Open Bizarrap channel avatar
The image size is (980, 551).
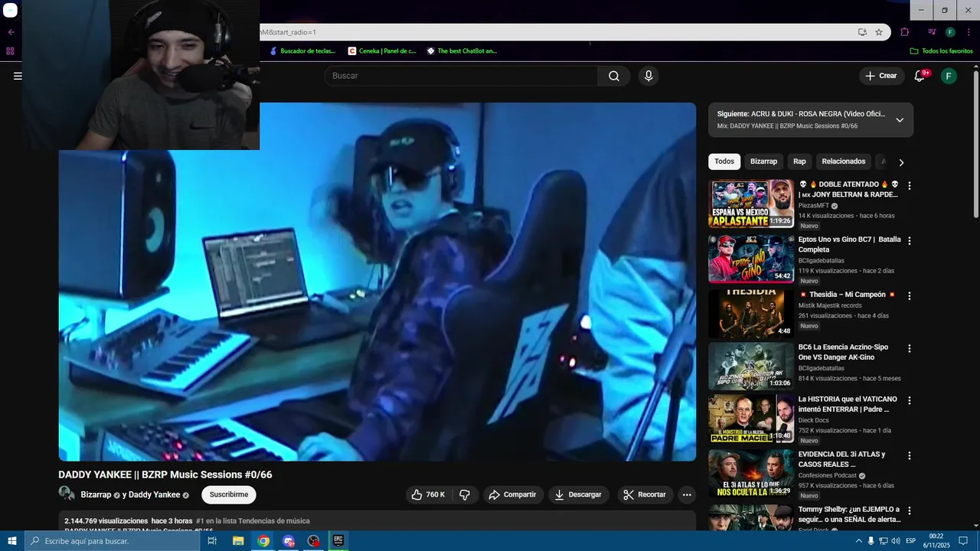67,494
